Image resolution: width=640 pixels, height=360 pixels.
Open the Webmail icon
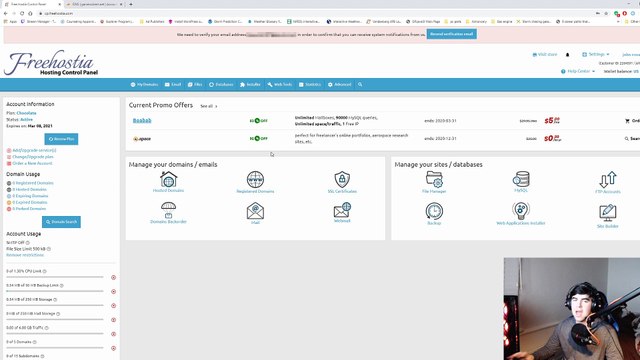click(x=342, y=209)
